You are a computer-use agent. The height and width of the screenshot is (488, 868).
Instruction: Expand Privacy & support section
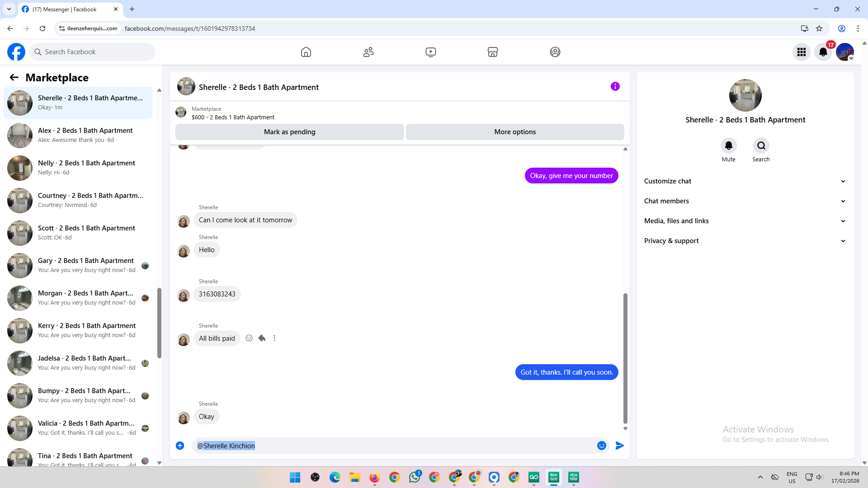click(745, 241)
